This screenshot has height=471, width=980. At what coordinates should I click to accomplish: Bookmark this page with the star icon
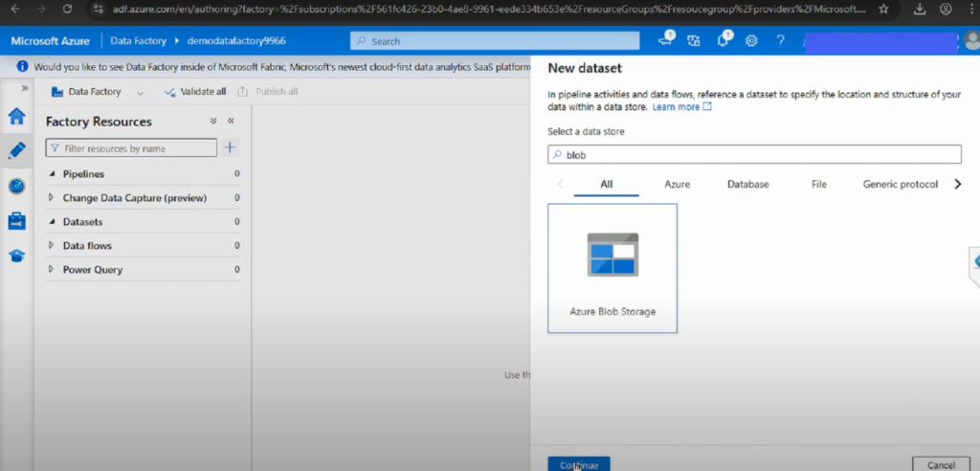(x=883, y=9)
